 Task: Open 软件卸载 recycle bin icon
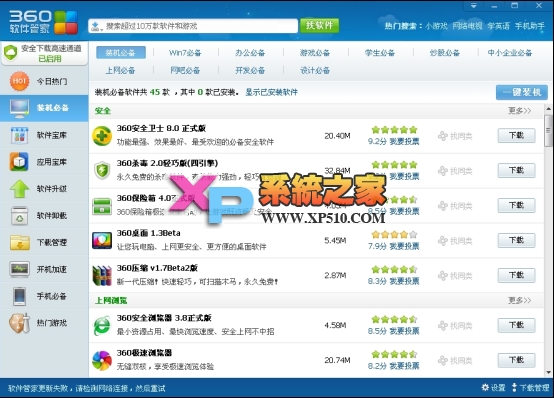pyautogui.click(x=19, y=216)
